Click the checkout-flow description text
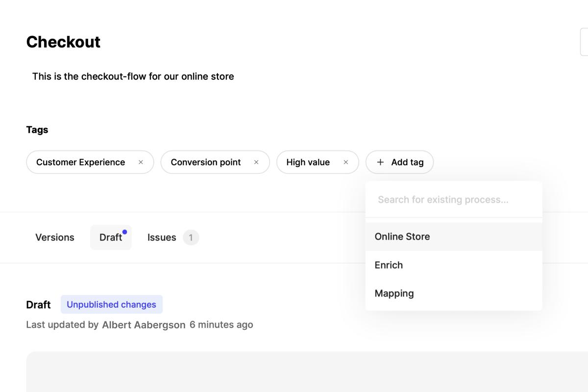588x392 pixels. tap(133, 76)
